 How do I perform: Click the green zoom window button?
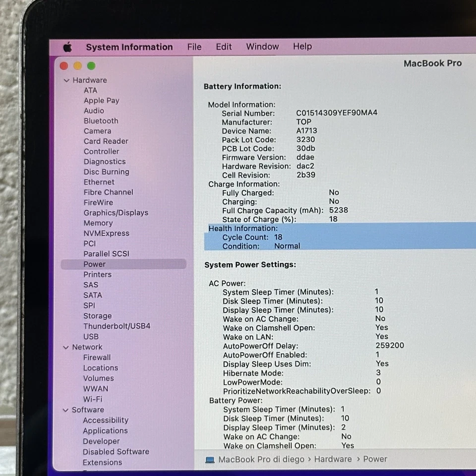tap(91, 65)
